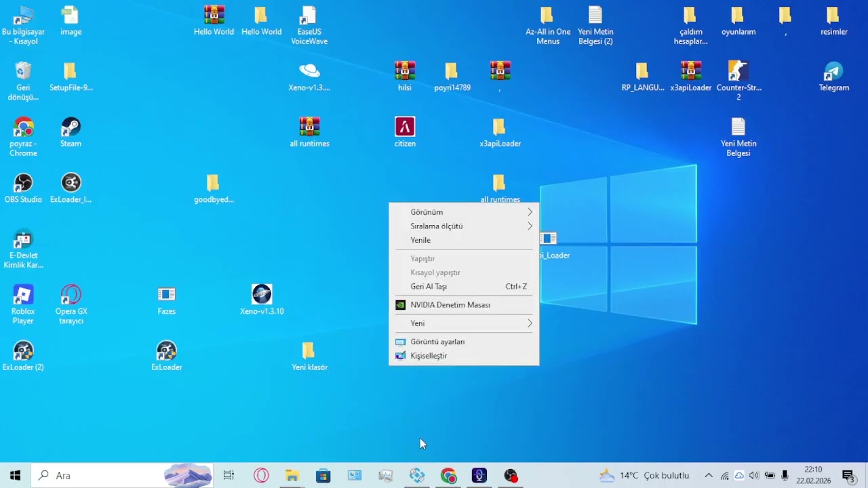Open Opera GX from the taskbar
Image resolution: width=868 pixels, height=488 pixels.
coord(261,476)
